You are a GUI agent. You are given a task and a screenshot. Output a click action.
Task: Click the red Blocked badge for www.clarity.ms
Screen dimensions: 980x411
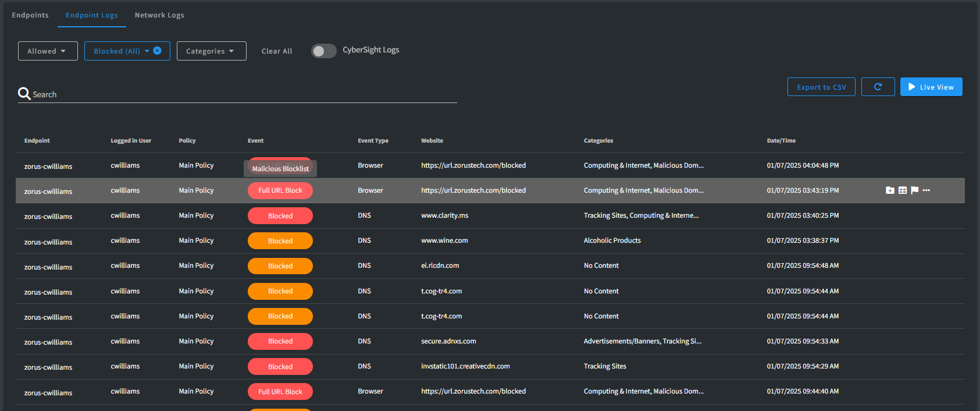pos(280,216)
